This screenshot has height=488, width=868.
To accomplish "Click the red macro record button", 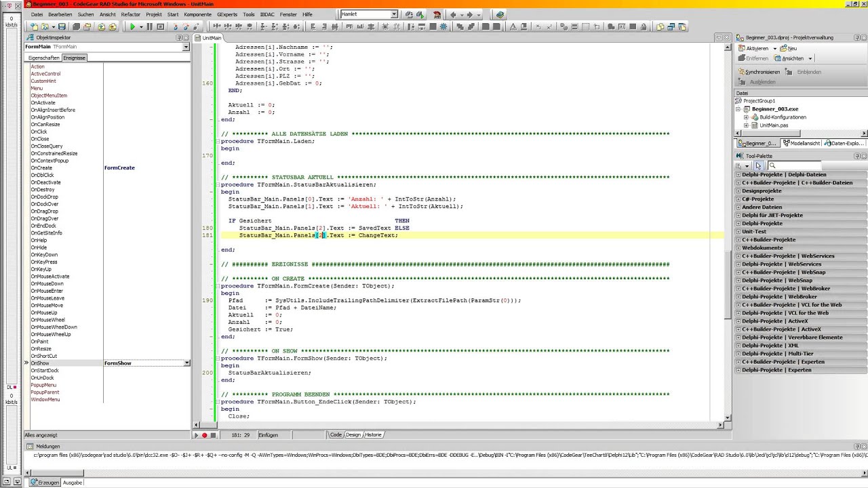I will [x=205, y=435].
